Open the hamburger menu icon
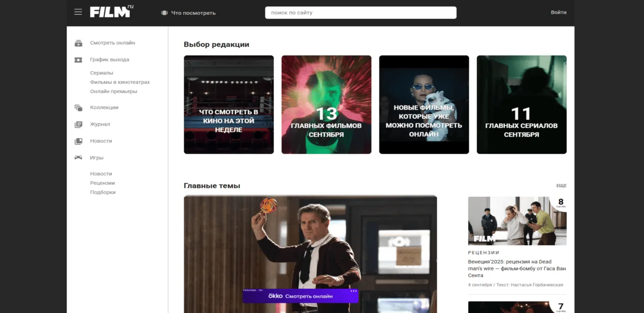Image resolution: width=644 pixels, height=313 pixels. click(x=78, y=12)
